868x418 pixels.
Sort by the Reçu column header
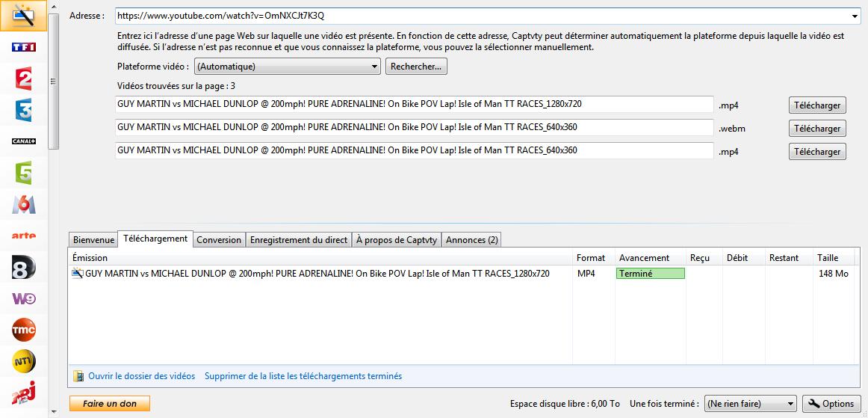click(x=704, y=258)
